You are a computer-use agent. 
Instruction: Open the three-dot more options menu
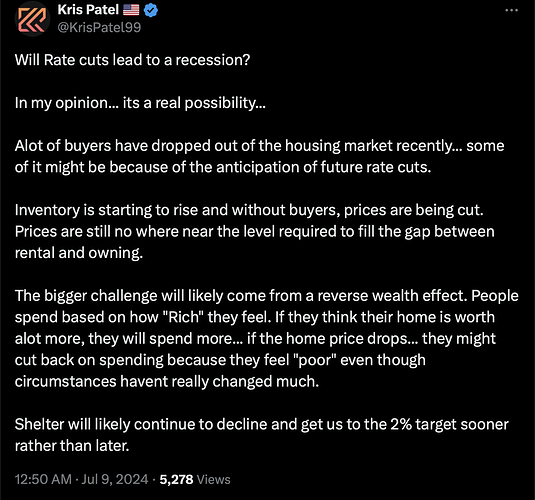(511, 11)
